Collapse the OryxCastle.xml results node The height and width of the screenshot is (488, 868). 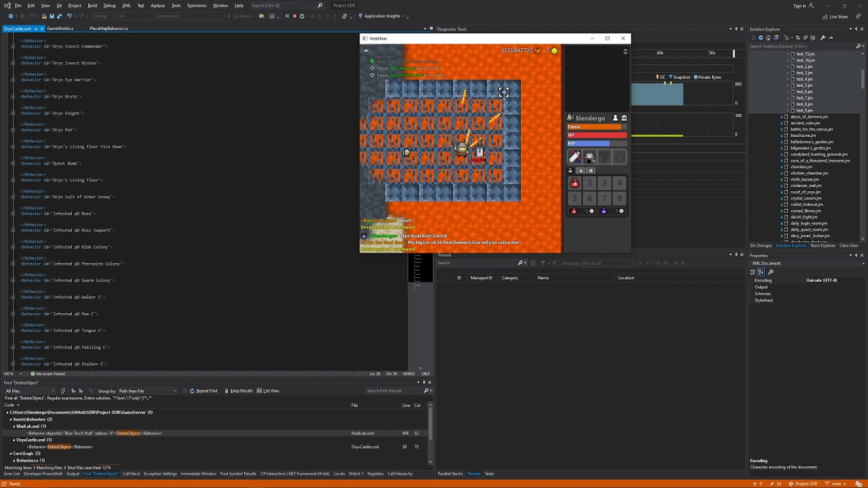[x=14, y=440]
